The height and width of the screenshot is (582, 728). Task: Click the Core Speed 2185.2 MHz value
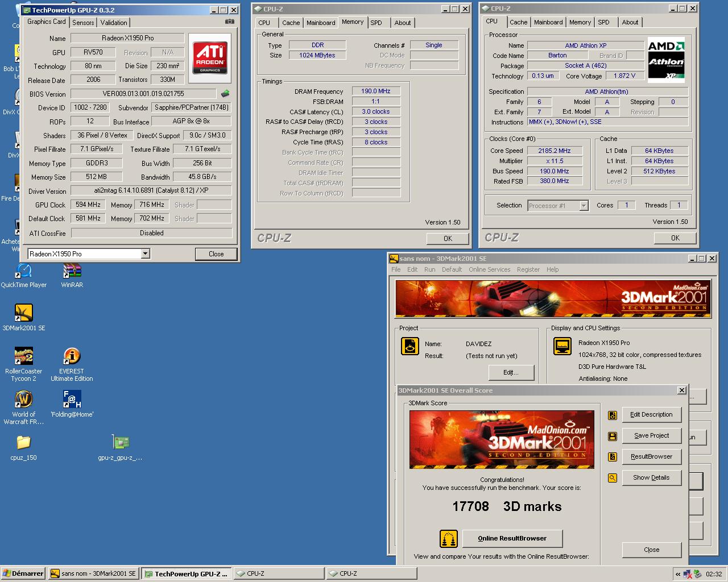pos(555,151)
